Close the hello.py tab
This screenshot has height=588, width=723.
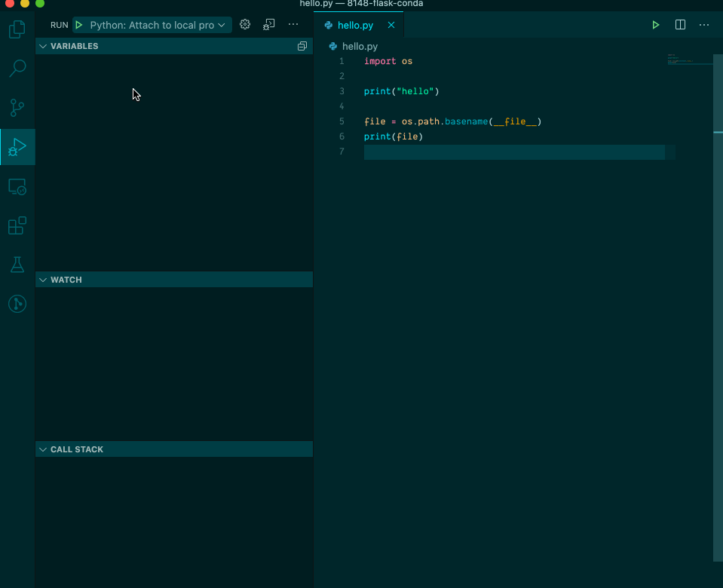[391, 25]
